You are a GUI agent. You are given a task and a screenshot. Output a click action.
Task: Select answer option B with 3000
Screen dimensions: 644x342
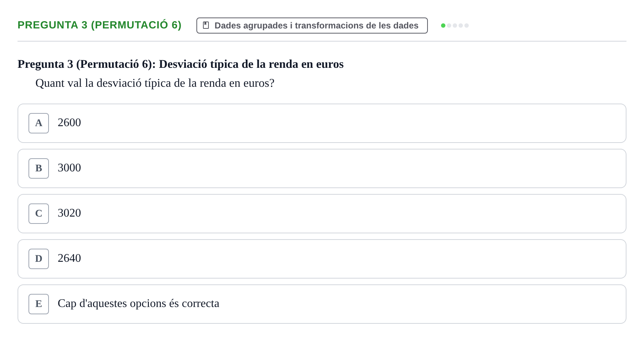coord(322,168)
